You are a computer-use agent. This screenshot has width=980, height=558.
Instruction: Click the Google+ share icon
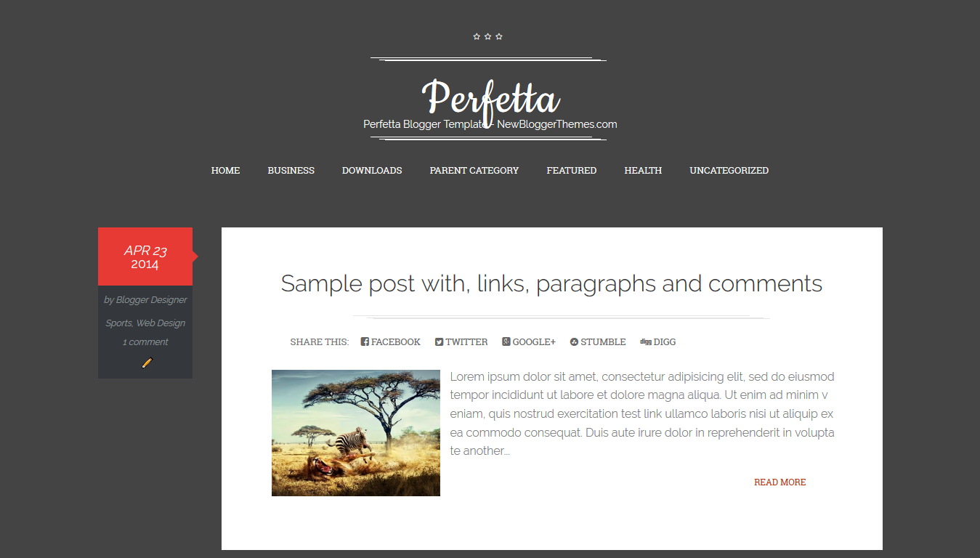[x=506, y=341]
